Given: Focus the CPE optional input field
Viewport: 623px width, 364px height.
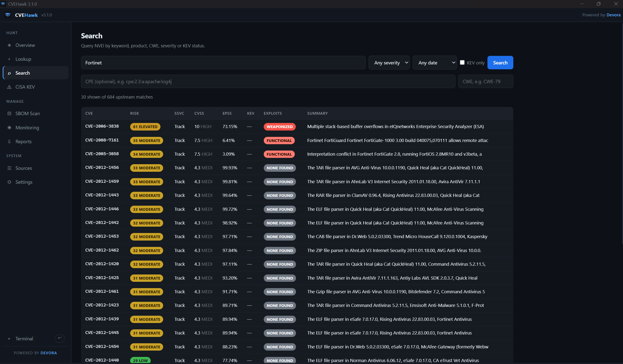Looking at the screenshot, I should (268, 81).
